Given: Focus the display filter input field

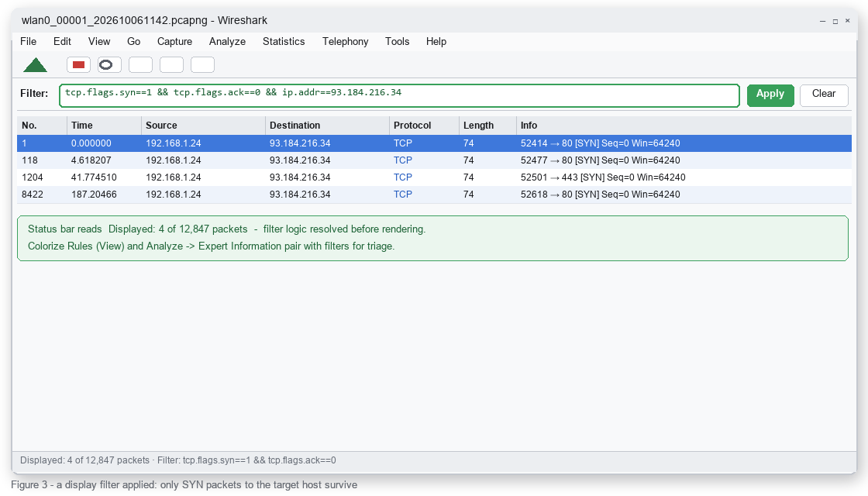Looking at the screenshot, I should [x=399, y=95].
